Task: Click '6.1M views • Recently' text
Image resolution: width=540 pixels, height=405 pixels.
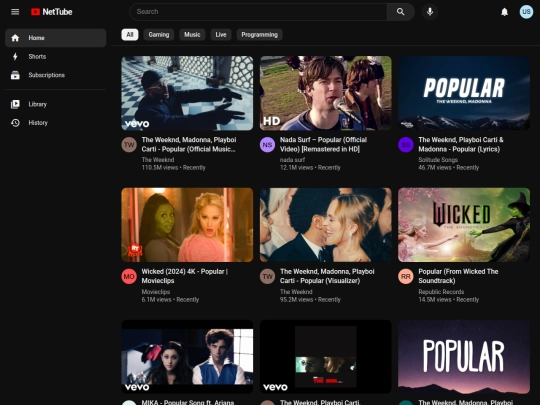Action: [170, 300]
